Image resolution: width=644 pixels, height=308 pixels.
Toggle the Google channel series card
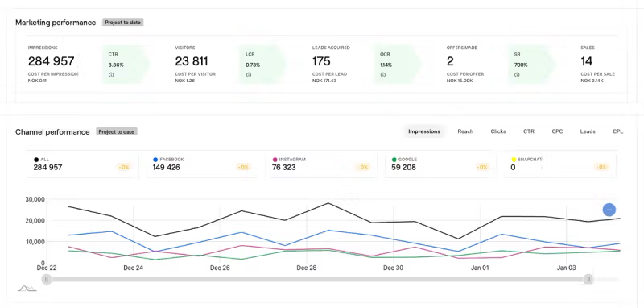[440, 166]
